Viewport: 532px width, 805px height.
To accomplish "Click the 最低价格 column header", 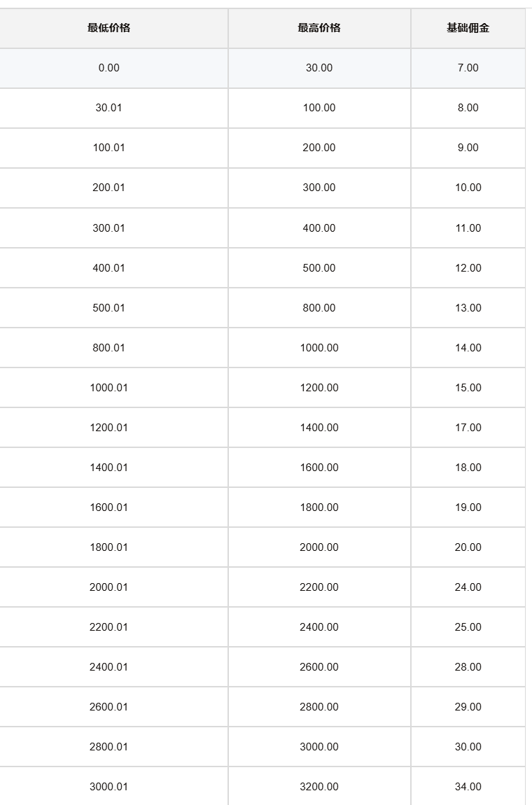I will (108, 28).
